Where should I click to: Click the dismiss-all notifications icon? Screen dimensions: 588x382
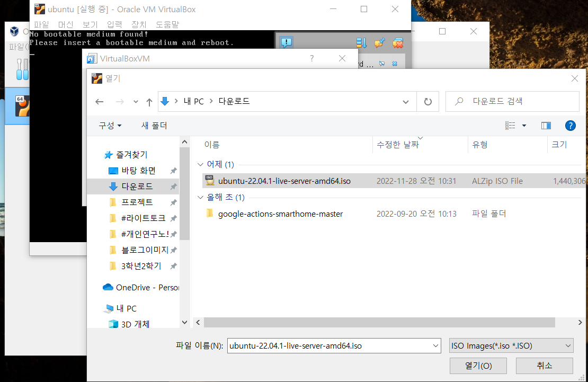point(398,43)
